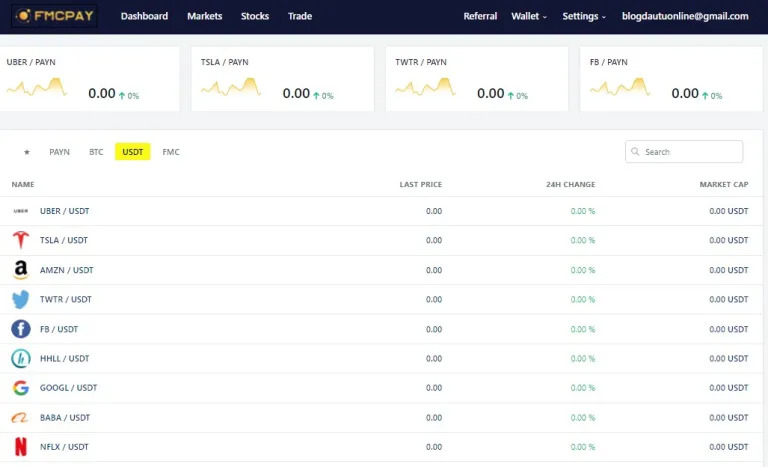Switch to the PAYN market tab
The image size is (768, 467).
(59, 152)
